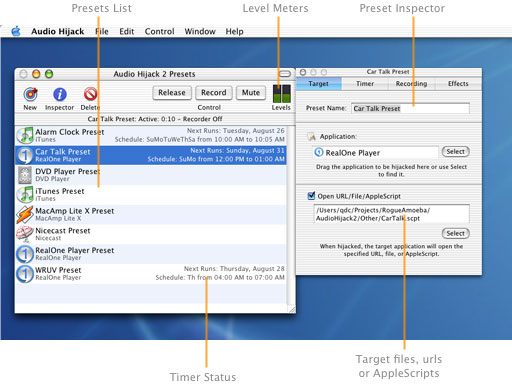
Task: Open the File menu
Action: pyautogui.click(x=102, y=31)
